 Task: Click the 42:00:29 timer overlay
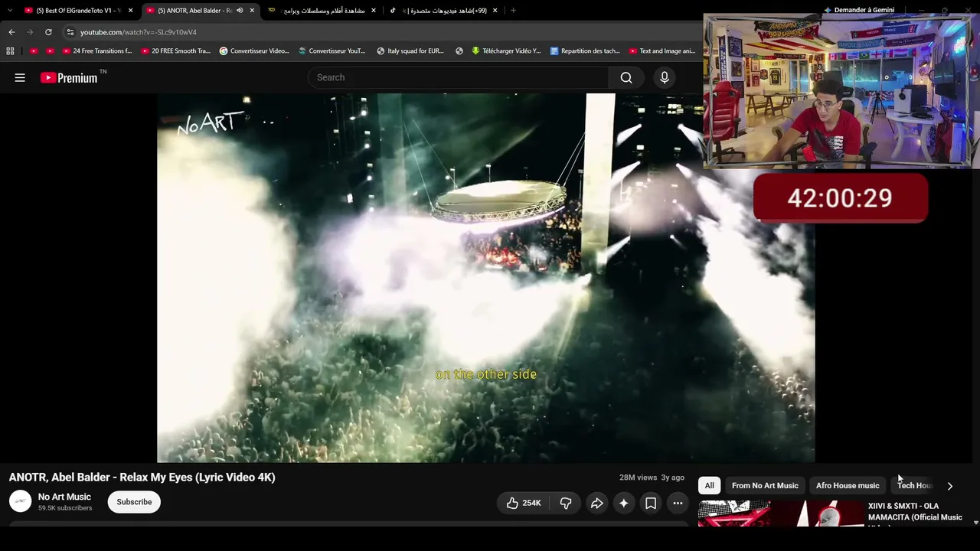[x=841, y=198]
